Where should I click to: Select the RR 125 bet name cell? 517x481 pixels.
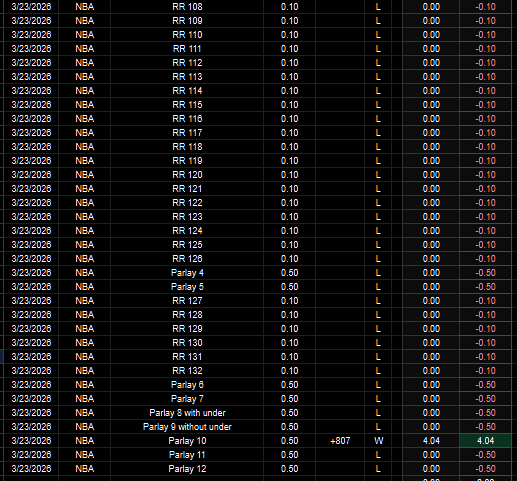tap(187, 245)
